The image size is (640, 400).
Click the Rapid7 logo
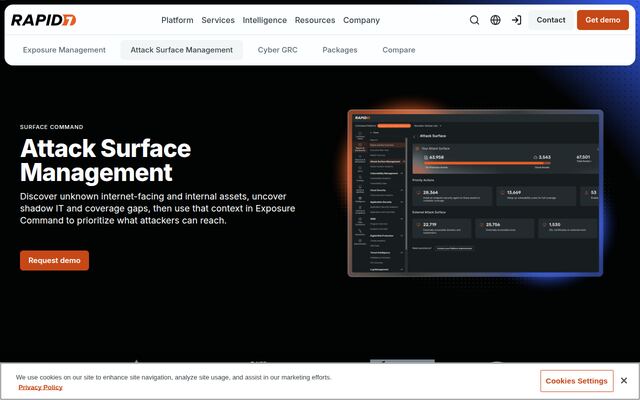43,20
